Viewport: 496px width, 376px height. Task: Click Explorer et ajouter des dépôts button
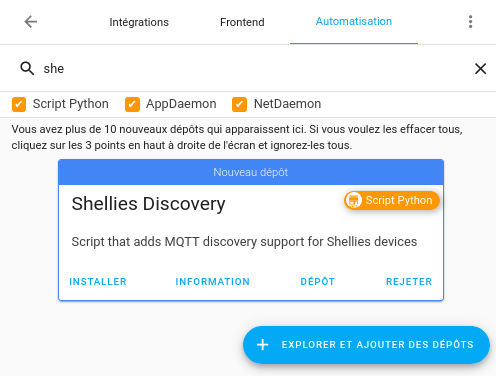click(x=366, y=345)
